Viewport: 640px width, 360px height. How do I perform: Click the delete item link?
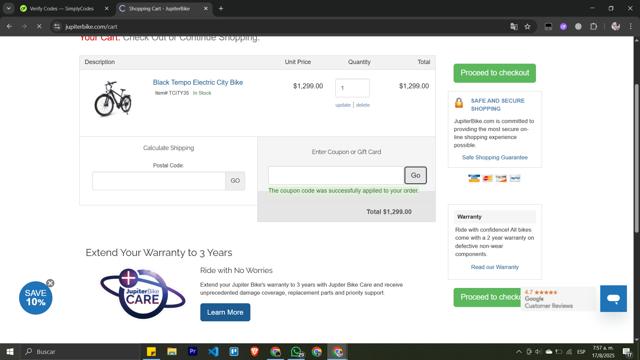click(x=362, y=105)
